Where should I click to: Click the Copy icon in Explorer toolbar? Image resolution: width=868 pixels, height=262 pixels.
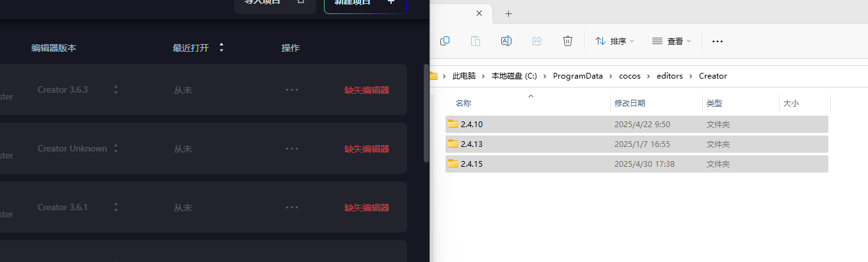tap(445, 41)
